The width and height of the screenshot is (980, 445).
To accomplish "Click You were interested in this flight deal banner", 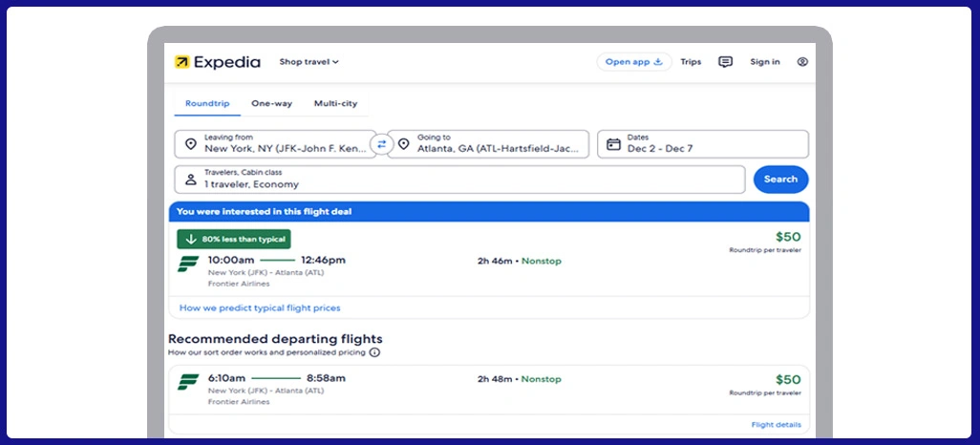I will click(489, 212).
